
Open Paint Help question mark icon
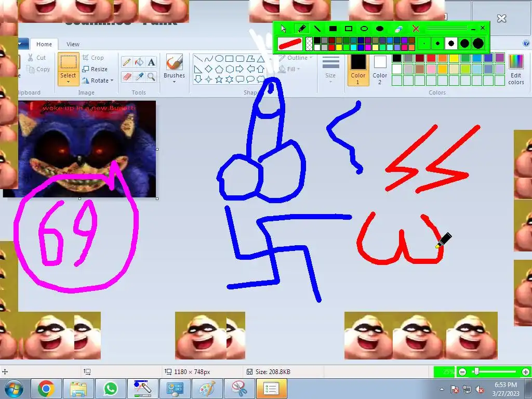526,43
